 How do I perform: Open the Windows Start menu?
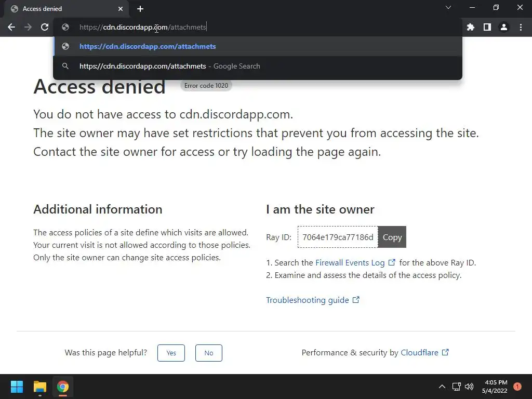click(17, 387)
